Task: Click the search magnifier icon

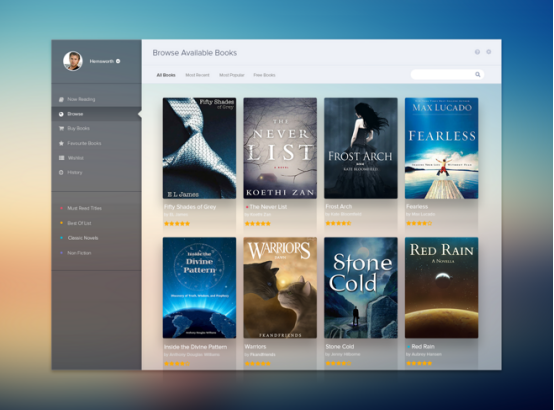Action: [x=478, y=75]
